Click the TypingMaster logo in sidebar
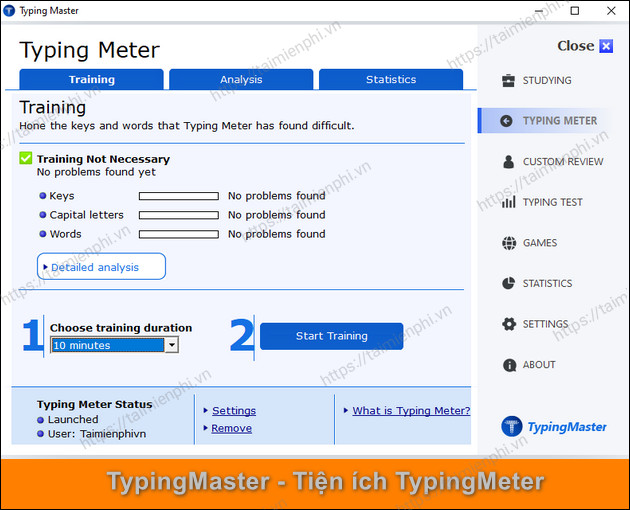Viewport: 630px width, 510px height. [554, 426]
